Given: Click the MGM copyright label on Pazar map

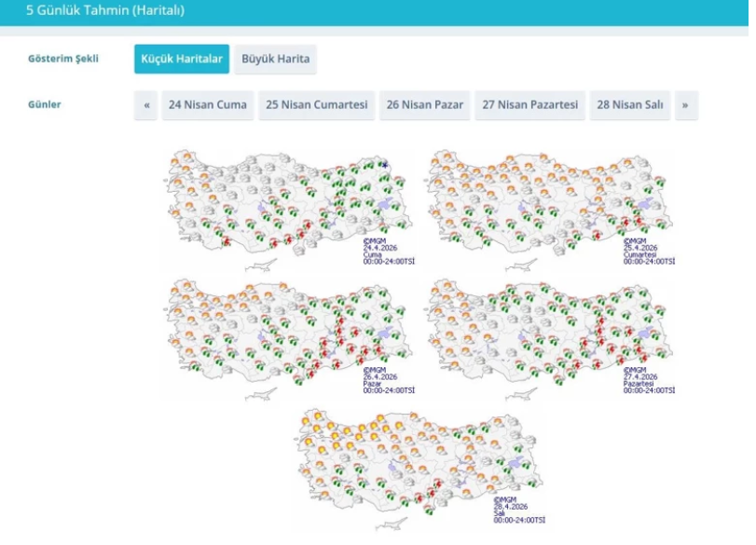Looking at the screenshot, I should pos(372,370).
